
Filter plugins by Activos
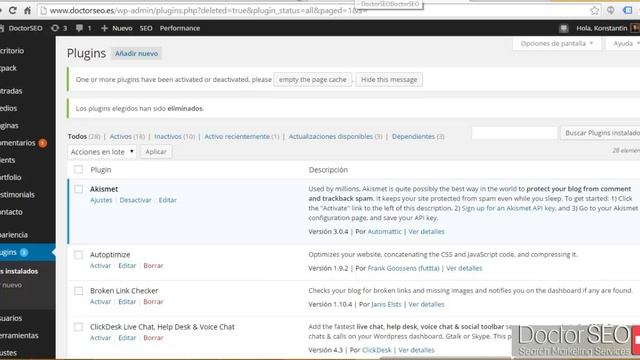pos(120,136)
